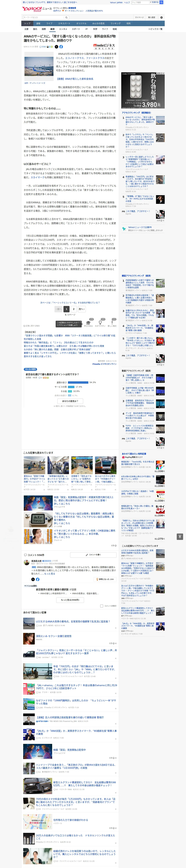Open settings with the gear icon

click(x=161, y=18)
